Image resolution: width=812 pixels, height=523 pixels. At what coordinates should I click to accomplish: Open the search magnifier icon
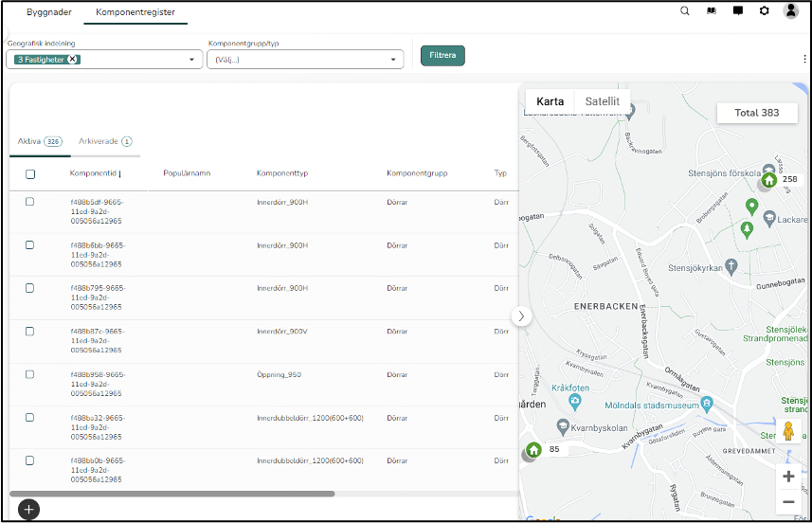[x=685, y=10]
